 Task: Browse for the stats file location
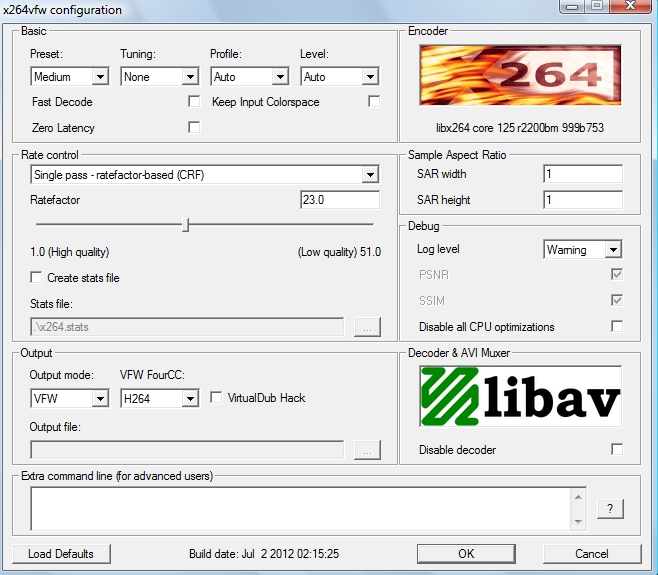click(367, 327)
